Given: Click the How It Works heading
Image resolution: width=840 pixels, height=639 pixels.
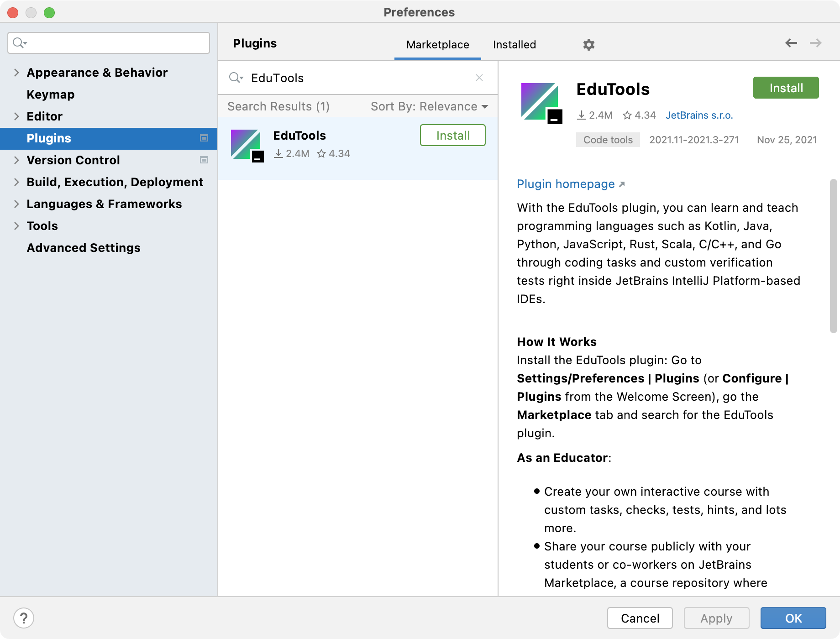Looking at the screenshot, I should [556, 342].
